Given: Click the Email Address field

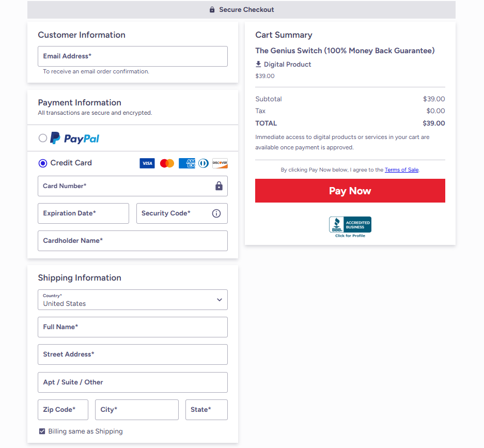Looking at the screenshot, I should tap(132, 56).
